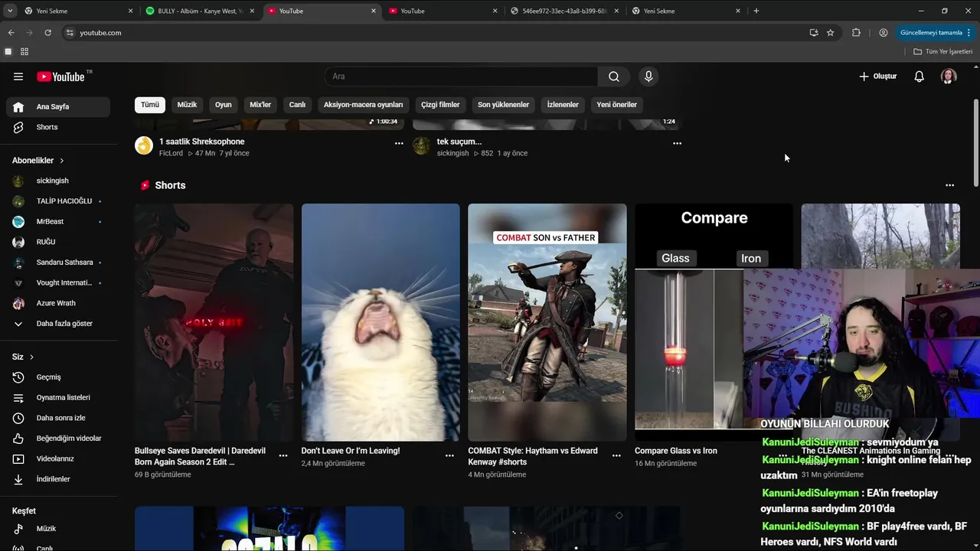This screenshot has height=551, width=980.
Task: Go to Ana Sayfa in sidebar
Action: [58, 107]
